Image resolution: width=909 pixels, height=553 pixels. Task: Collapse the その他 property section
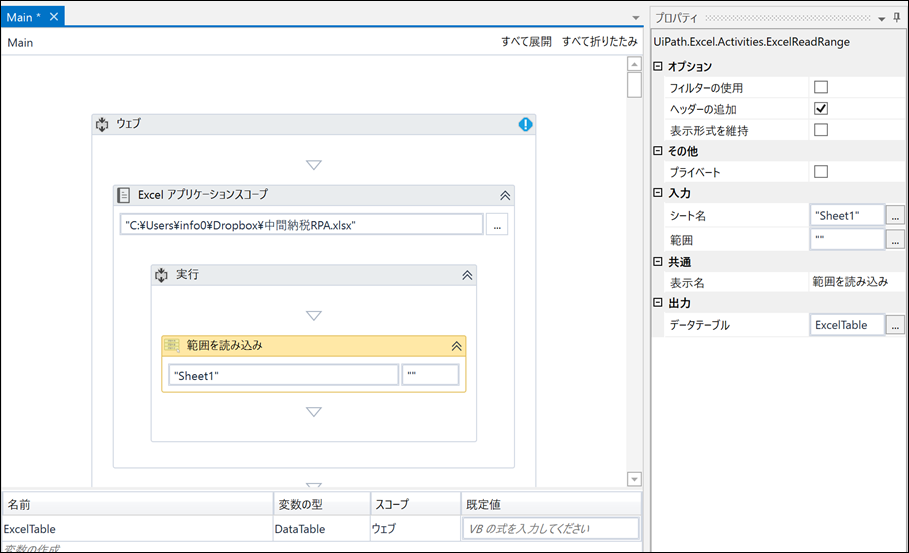(658, 151)
